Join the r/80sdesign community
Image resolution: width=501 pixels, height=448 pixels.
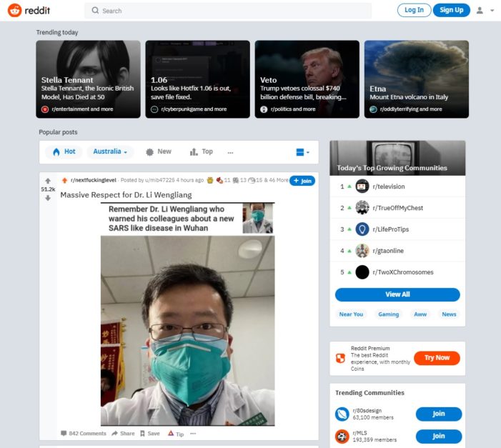[x=439, y=414]
